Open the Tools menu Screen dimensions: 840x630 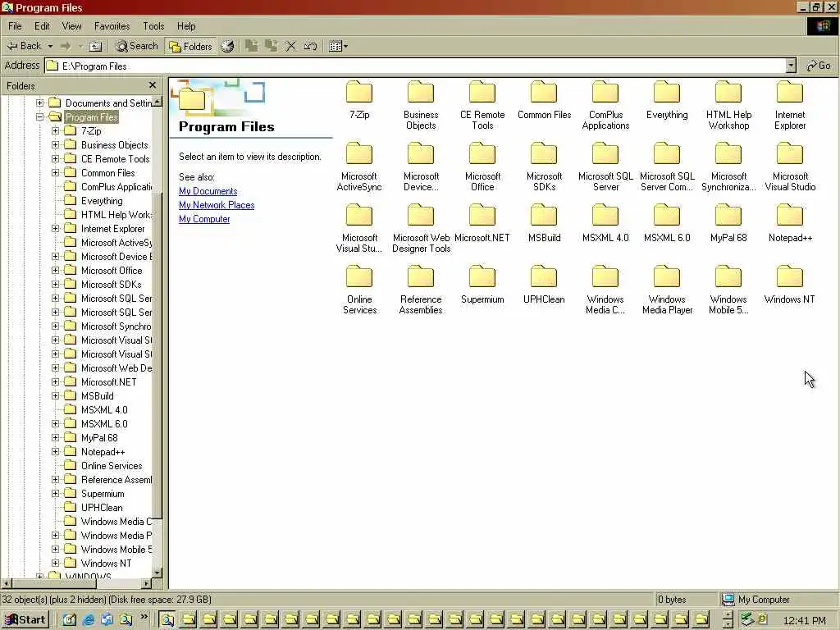point(153,25)
